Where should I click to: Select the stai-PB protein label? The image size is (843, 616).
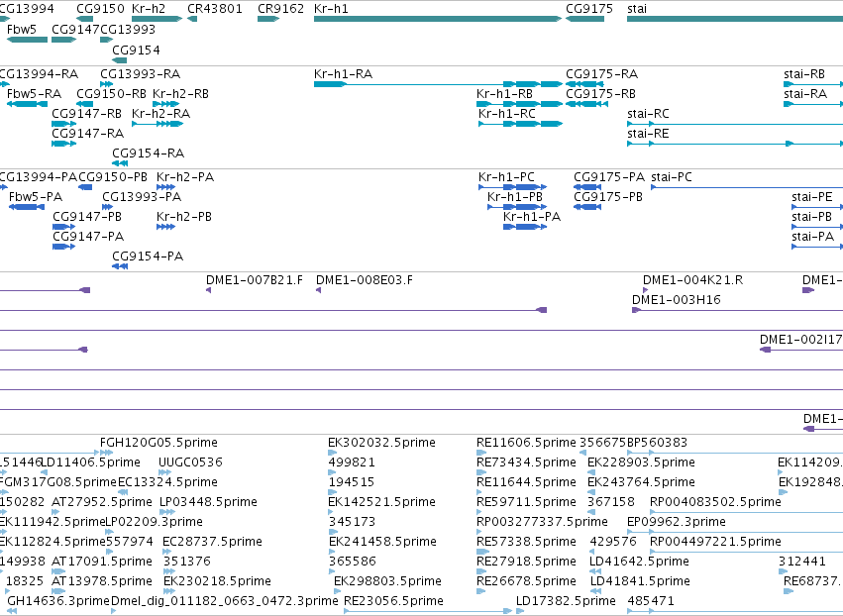click(x=812, y=217)
